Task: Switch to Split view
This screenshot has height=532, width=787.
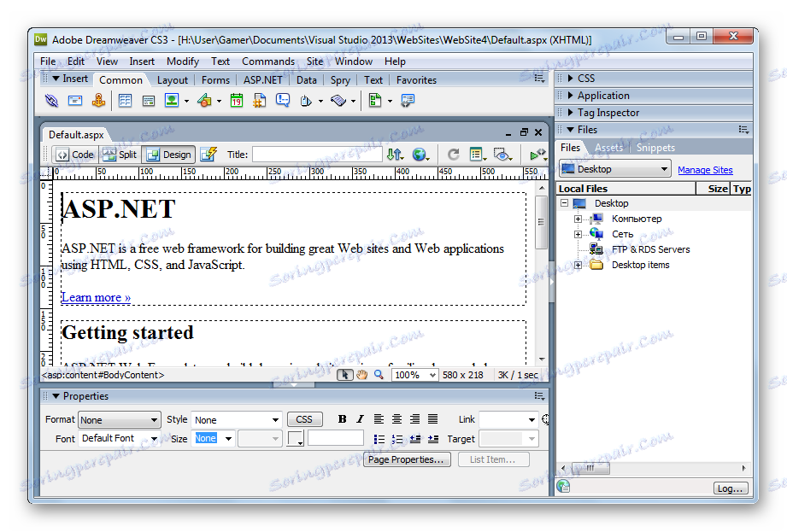Action: (120, 155)
